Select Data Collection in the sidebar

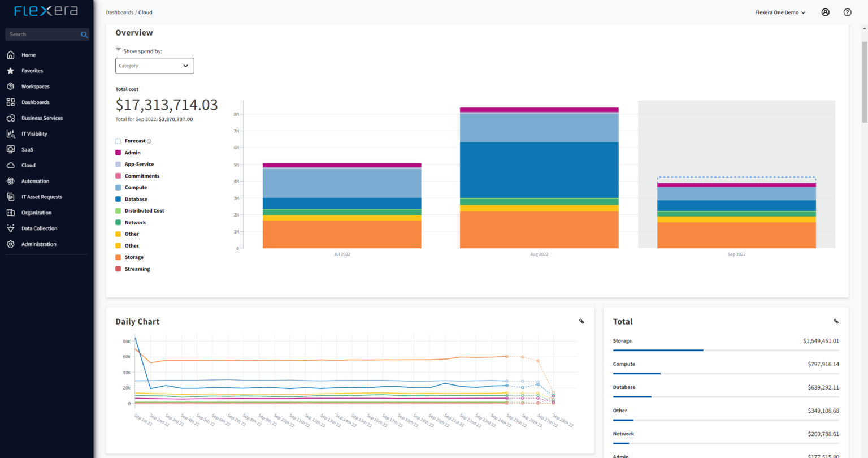pos(39,228)
